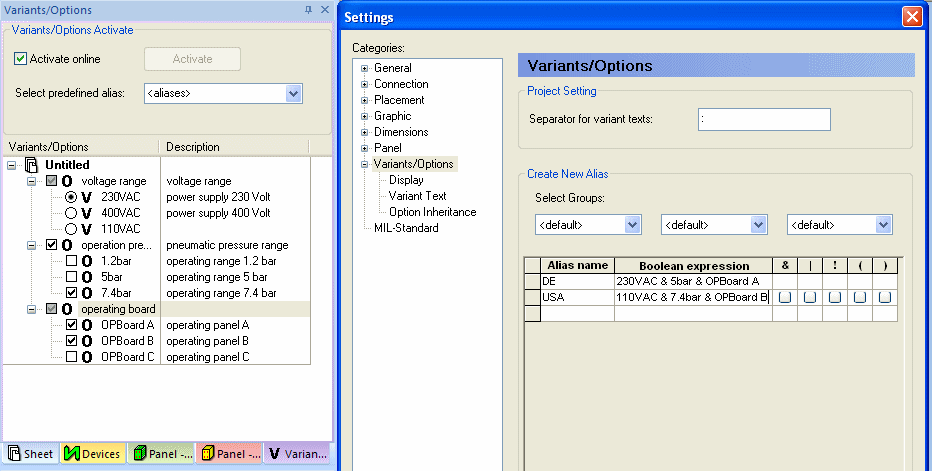Click the disabled Activate button
Viewport: 932px width, 471px height.
tap(192, 59)
